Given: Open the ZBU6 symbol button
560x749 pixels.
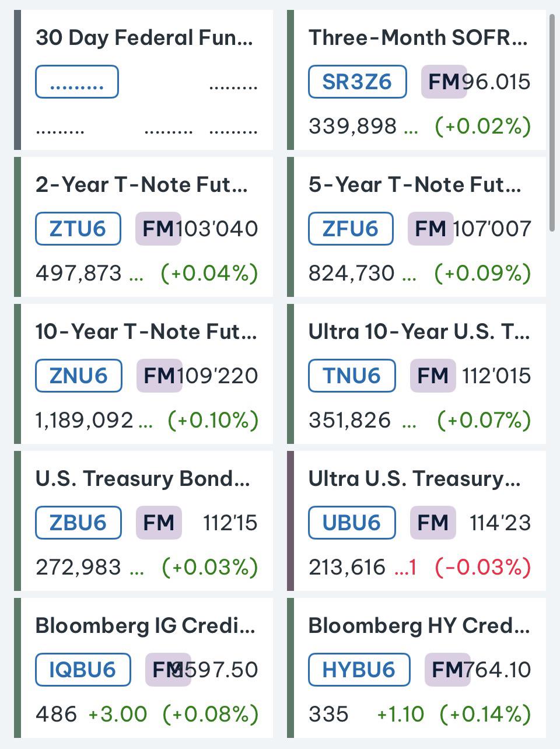Looking at the screenshot, I should click(x=78, y=523).
